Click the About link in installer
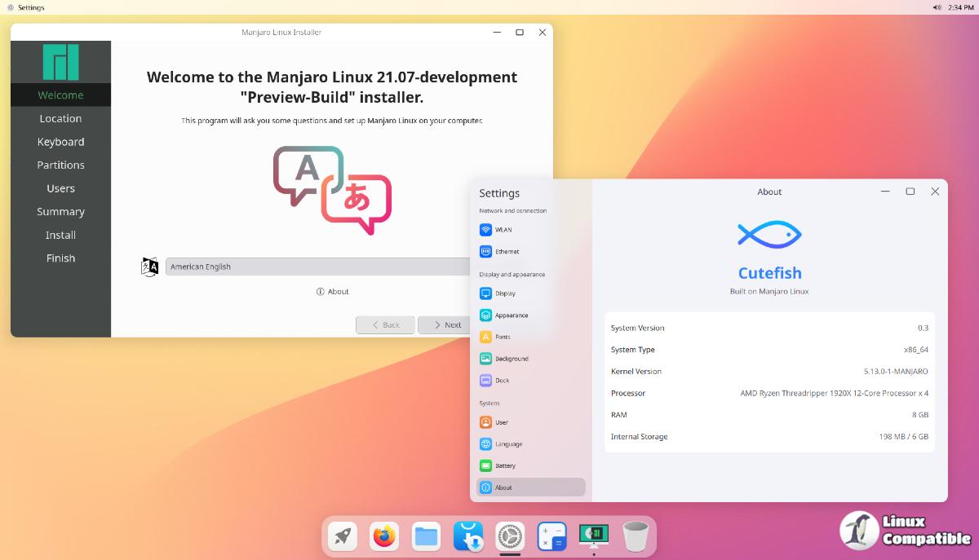This screenshot has height=560, width=979. (333, 292)
